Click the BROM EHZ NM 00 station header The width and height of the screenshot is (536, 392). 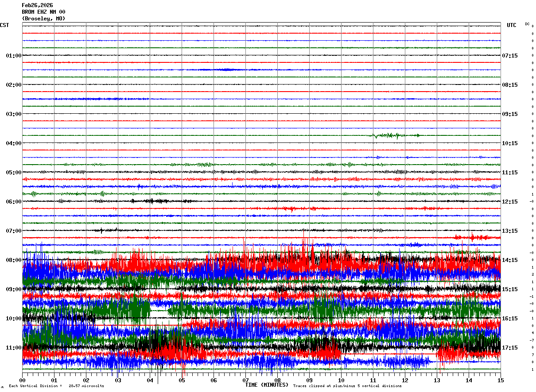point(43,12)
